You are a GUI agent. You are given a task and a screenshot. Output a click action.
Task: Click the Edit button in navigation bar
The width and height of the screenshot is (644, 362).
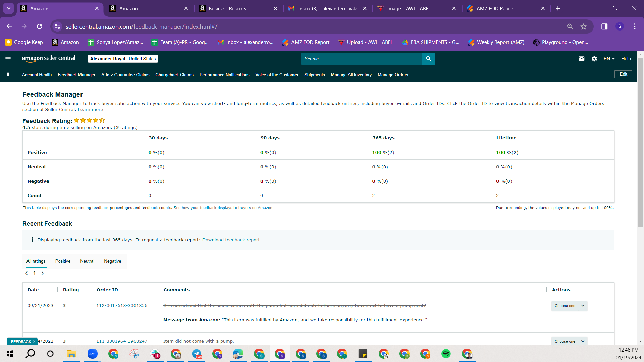point(623,74)
